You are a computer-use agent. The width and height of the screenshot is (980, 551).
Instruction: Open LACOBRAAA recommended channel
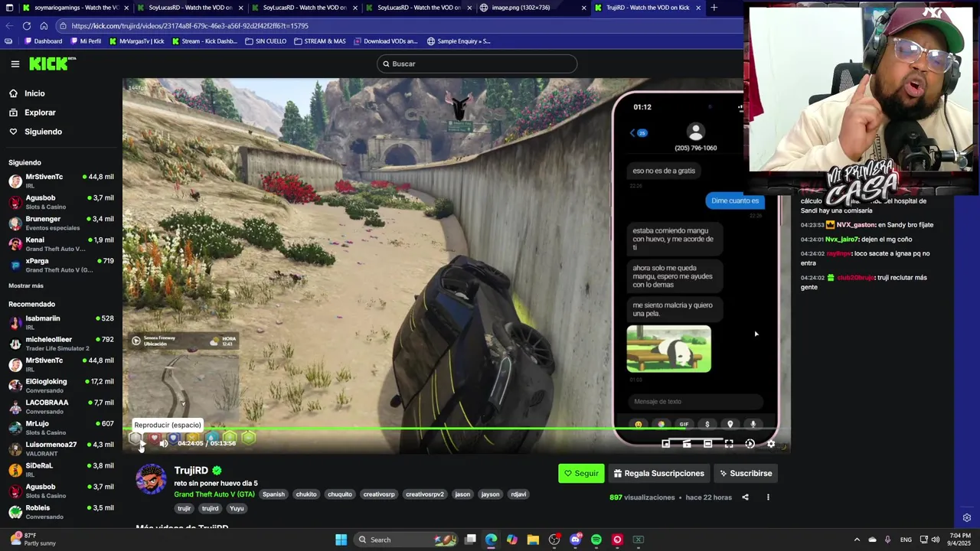[x=61, y=407]
